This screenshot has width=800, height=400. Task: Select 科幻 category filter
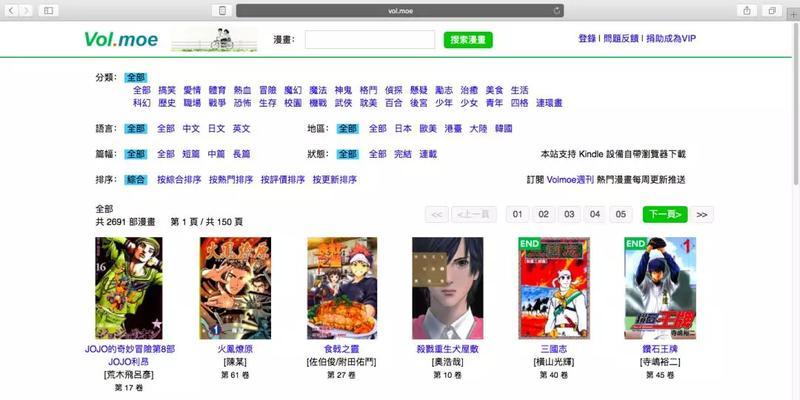[142, 103]
